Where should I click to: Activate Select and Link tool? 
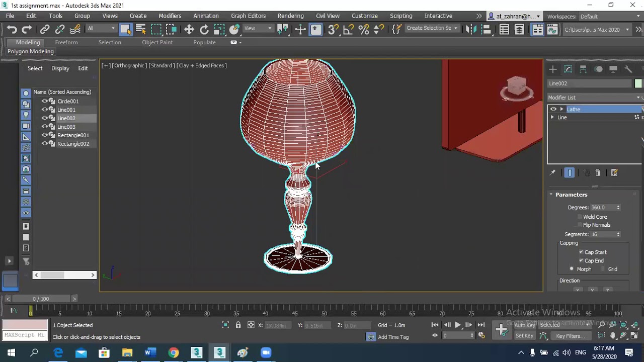pos(45,30)
